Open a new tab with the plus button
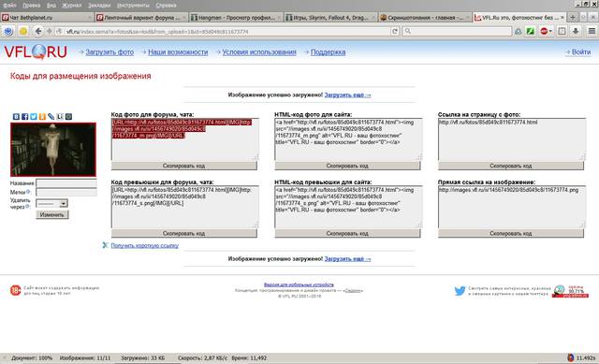The height and width of the screenshot is (364, 599). [x=572, y=17]
